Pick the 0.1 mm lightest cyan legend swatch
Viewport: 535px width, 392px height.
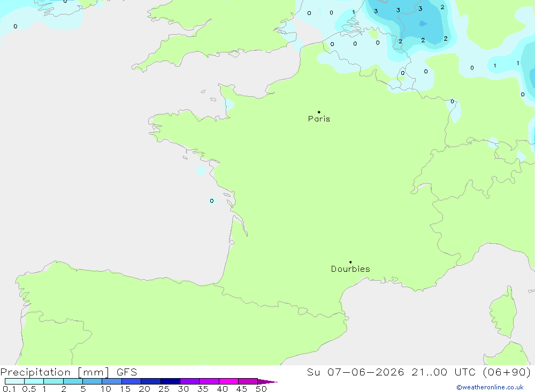[14, 381]
